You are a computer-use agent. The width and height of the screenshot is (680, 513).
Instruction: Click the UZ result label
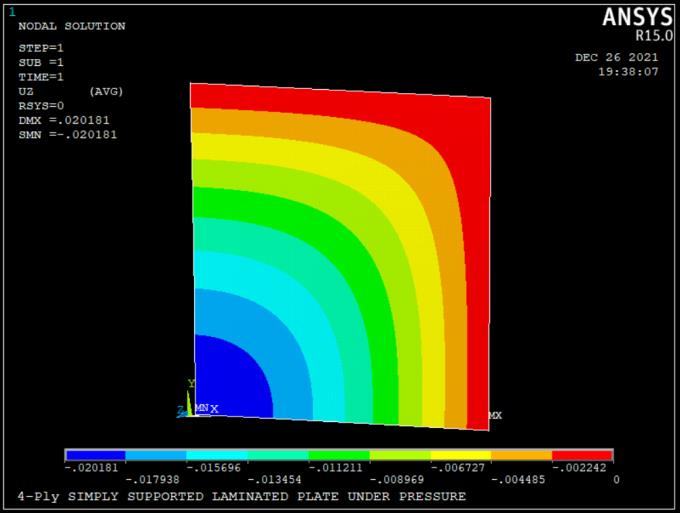[26, 91]
